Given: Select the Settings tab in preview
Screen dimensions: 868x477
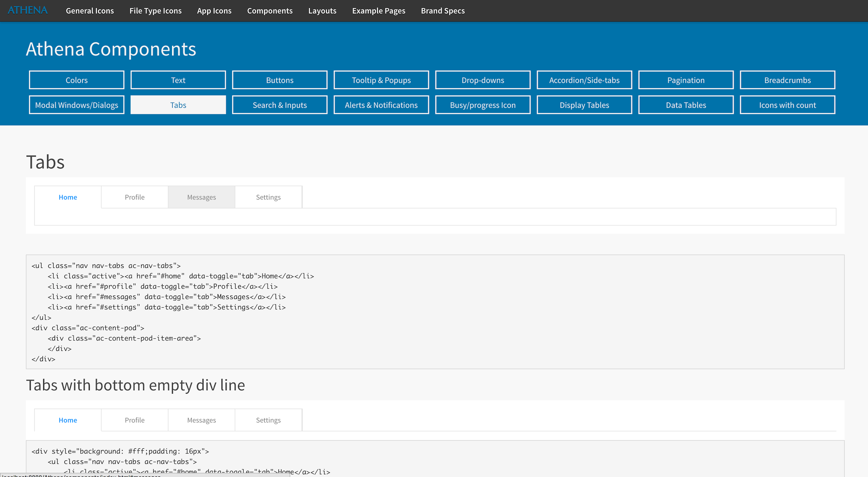Looking at the screenshot, I should pos(268,197).
